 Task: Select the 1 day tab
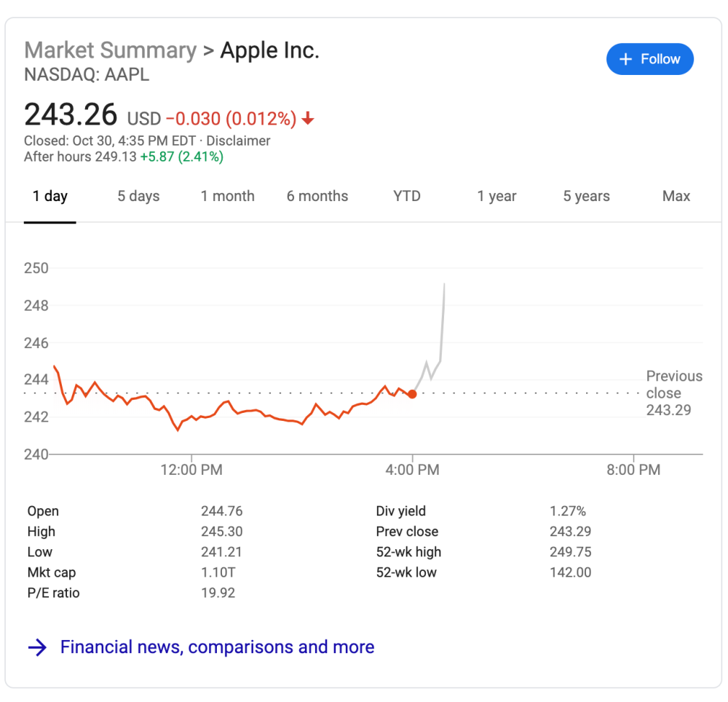[x=50, y=196]
